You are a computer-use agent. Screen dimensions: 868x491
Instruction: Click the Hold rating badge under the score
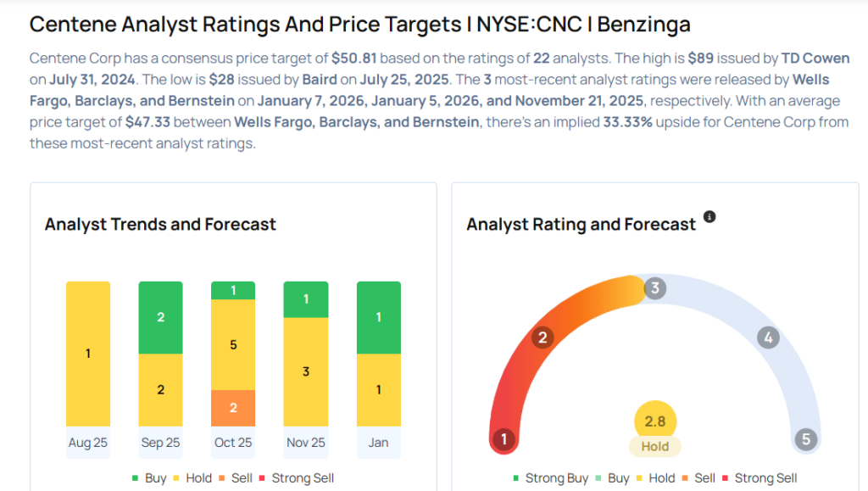[x=655, y=446]
